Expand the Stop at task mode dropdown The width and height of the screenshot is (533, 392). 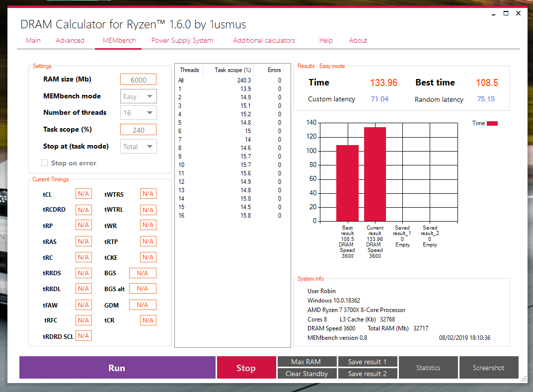pos(139,147)
